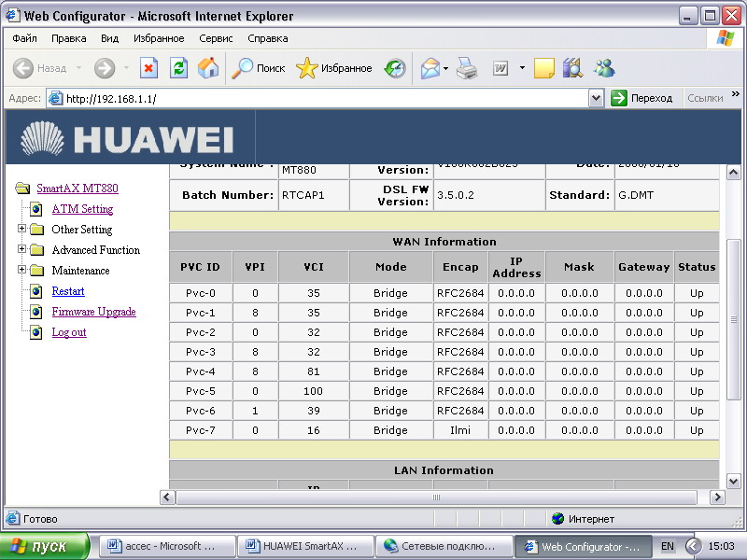Viewport: 747px width, 560px height.
Task: Click the Pvc-7 cell in WAN table
Action: coord(201,430)
